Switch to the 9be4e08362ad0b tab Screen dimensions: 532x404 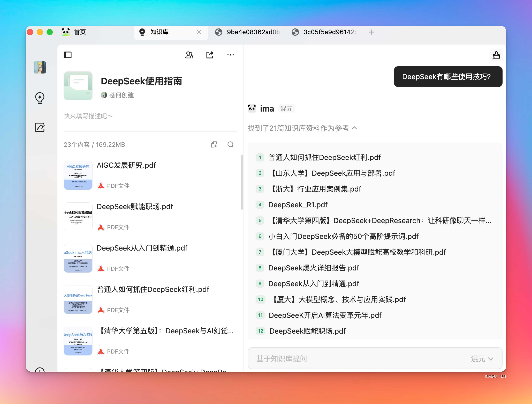[253, 32]
